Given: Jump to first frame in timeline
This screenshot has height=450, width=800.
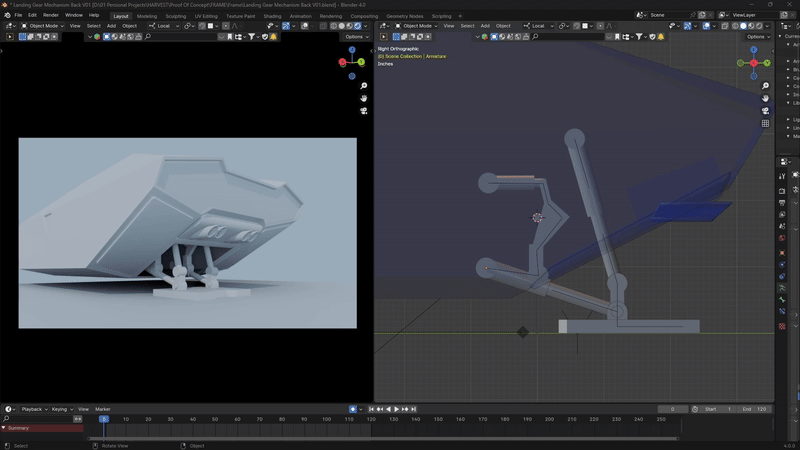Looking at the screenshot, I should (x=371, y=409).
